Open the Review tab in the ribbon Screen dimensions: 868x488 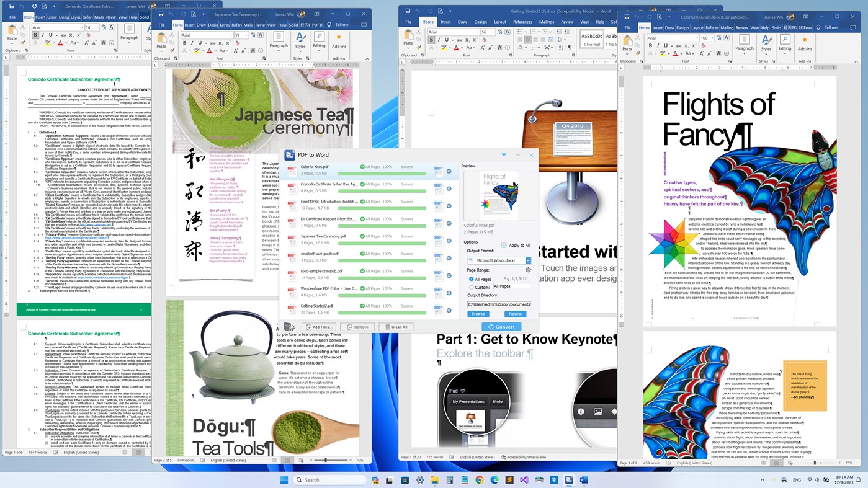[741, 27]
